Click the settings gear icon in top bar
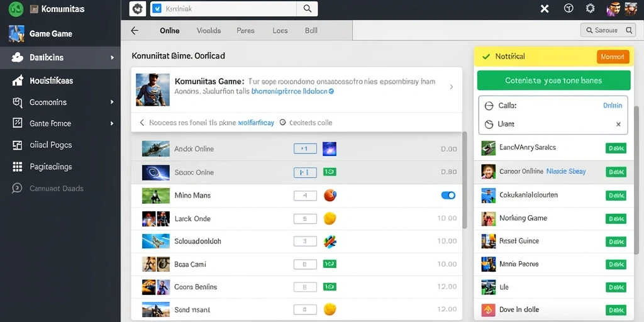 click(590, 8)
